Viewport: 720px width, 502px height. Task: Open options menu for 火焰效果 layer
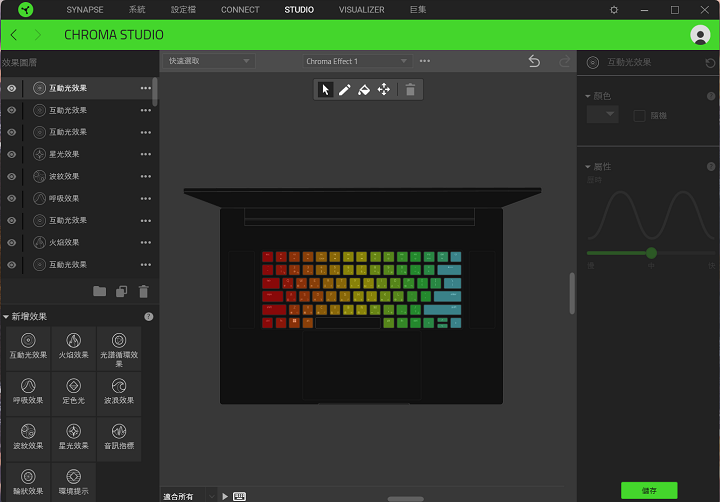146,243
